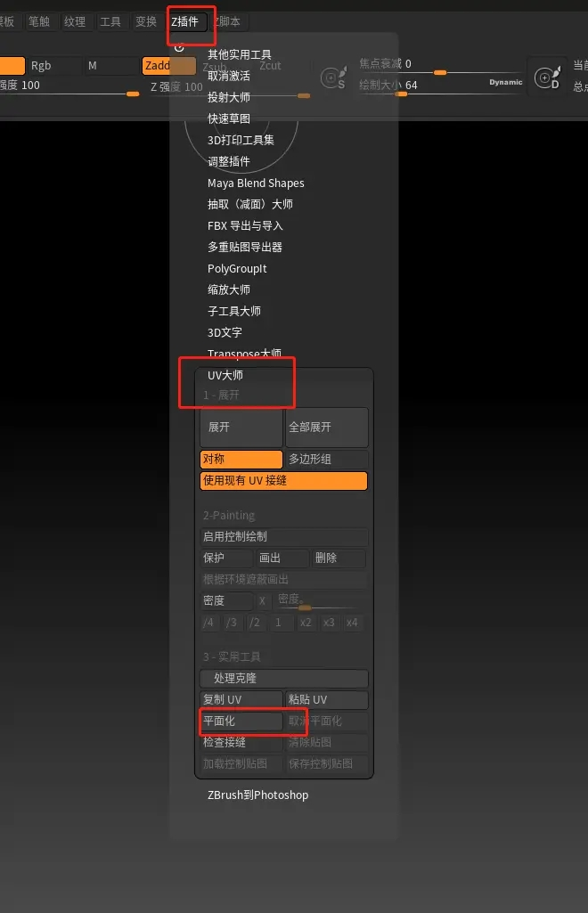Viewport: 588px width, 913px height.
Task: Click the 保存控制贴图 button
Action: click(x=327, y=764)
